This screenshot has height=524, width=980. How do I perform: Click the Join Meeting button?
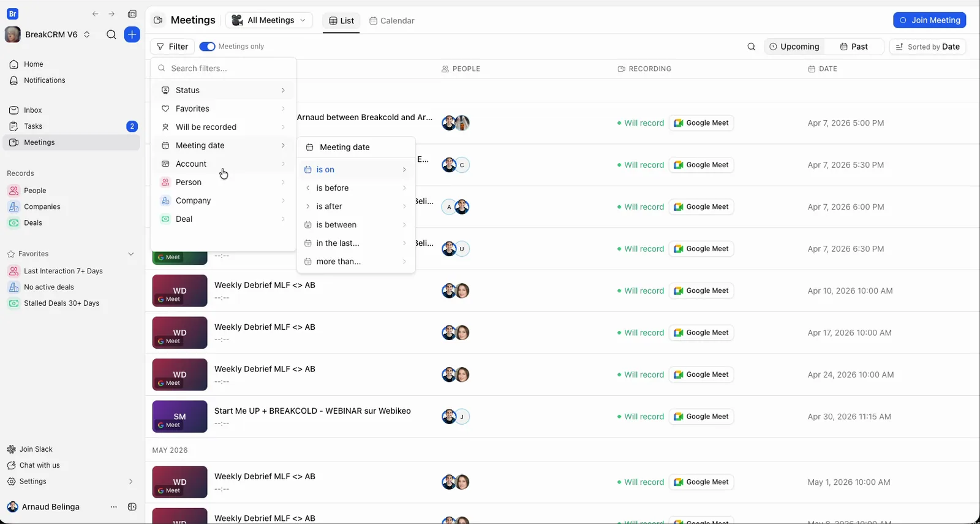[x=930, y=20]
